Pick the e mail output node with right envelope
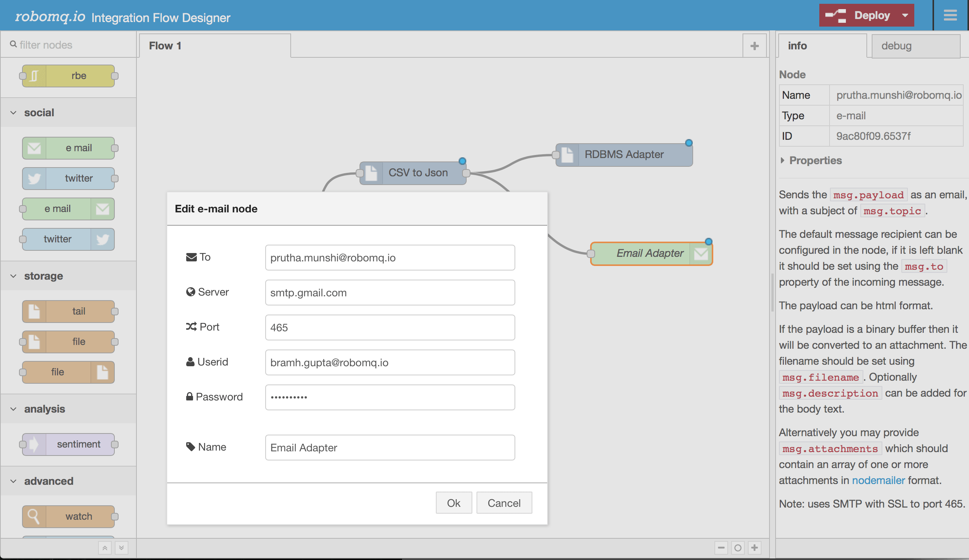This screenshot has height=560, width=969. click(68, 209)
